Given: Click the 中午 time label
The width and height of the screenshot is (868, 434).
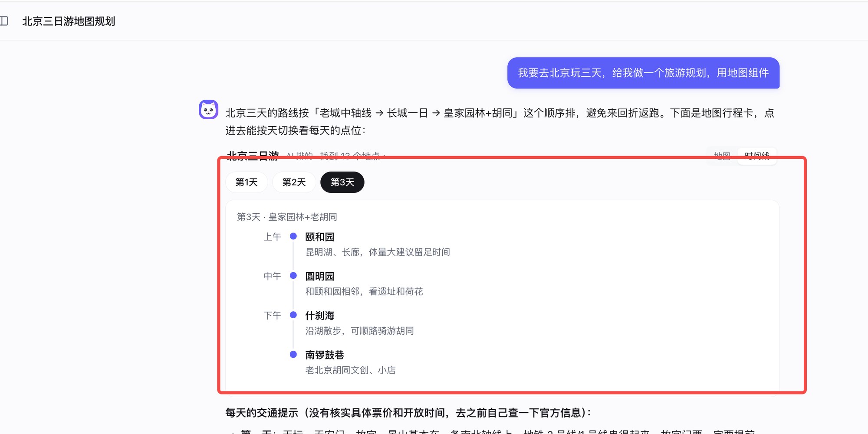Looking at the screenshot, I should (x=273, y=276).
